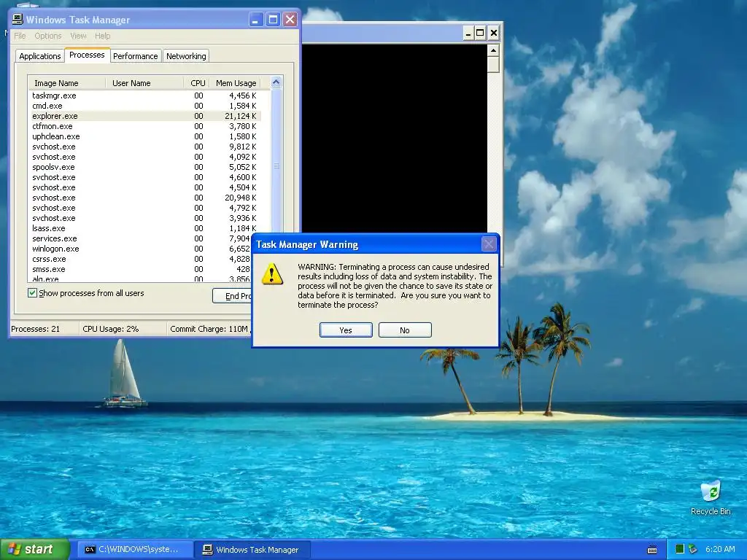Click the green CPU usage tray icon
This screenshot has height=560, width=747.
(x=680, y=549)
